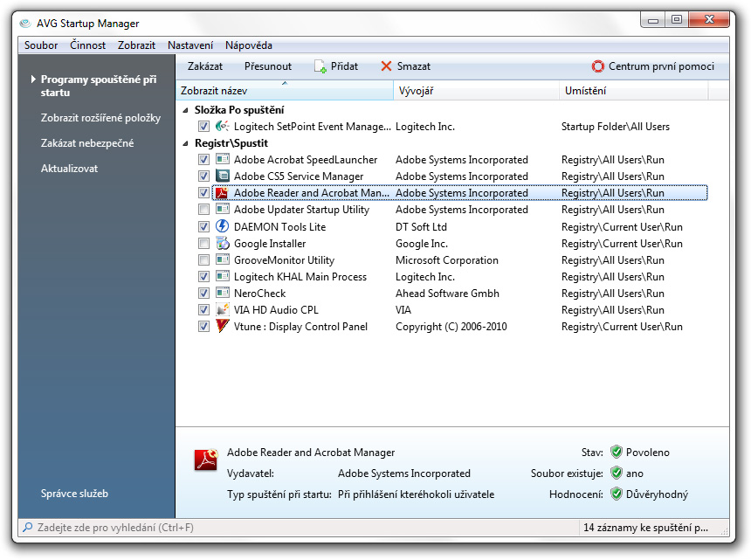This screenshot has height=560, width=751.
Task: Click the green shield beside Důvěryhodný
Action: (x=617, y=494)
